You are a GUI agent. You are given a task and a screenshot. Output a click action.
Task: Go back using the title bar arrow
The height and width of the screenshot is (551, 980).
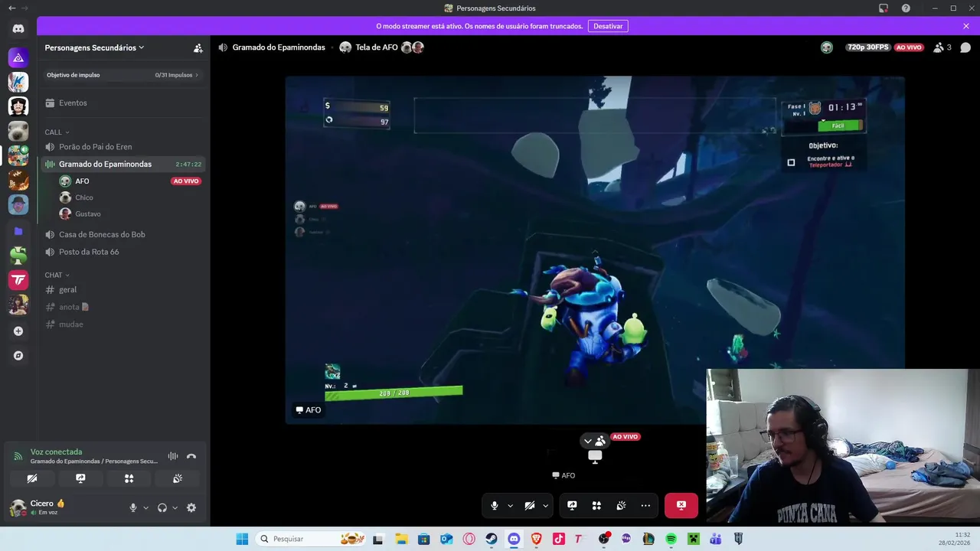click(x=11, y=8)
